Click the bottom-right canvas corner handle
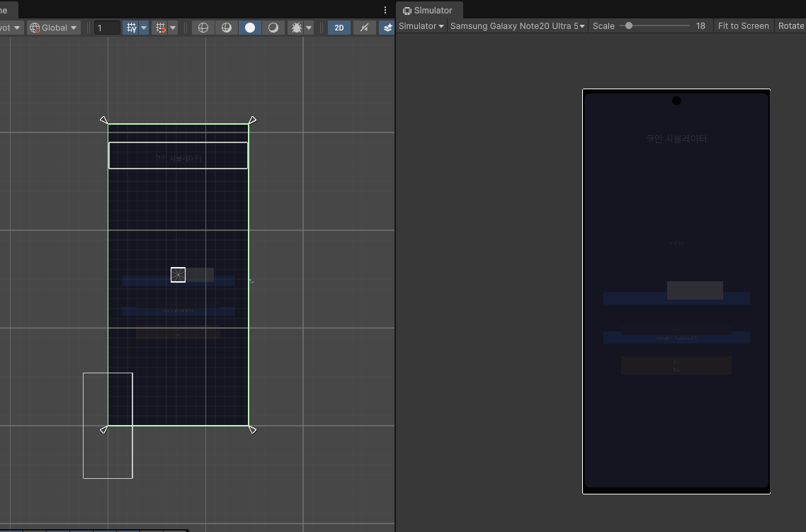This screenshot has width=806, height=532. (252, 430)
